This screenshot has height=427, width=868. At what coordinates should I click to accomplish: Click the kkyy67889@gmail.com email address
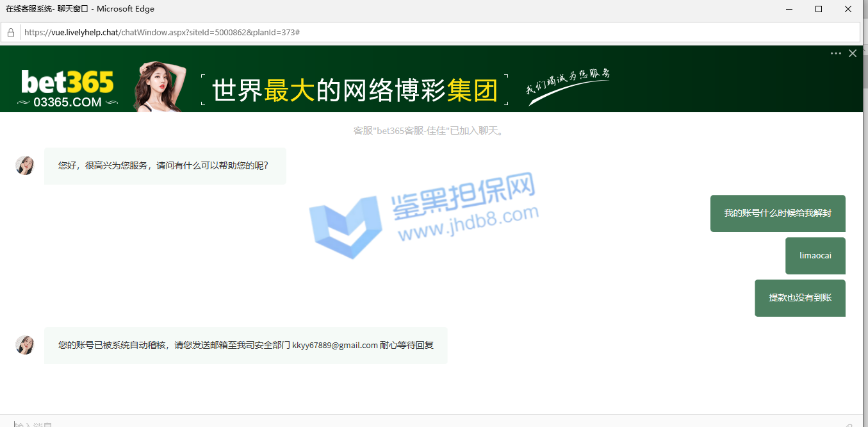pyautogui.click(x=335, y=345)
